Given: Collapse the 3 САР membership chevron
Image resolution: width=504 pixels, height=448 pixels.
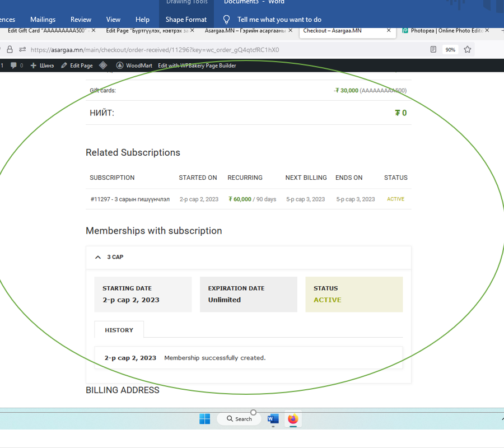Looking at the screenshot, I should [98, 257].
